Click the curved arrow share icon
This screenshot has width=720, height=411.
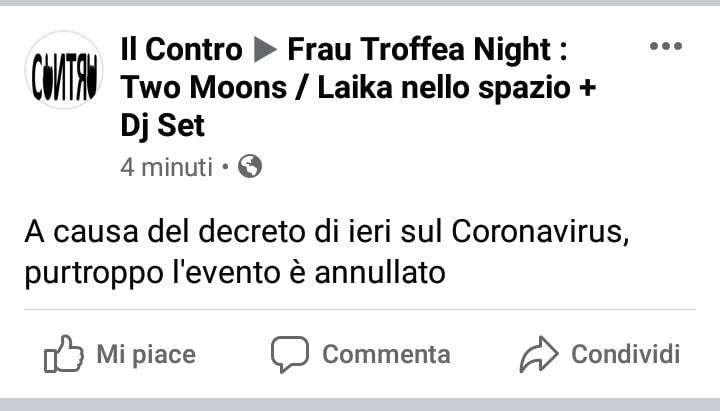pos(539,354)
